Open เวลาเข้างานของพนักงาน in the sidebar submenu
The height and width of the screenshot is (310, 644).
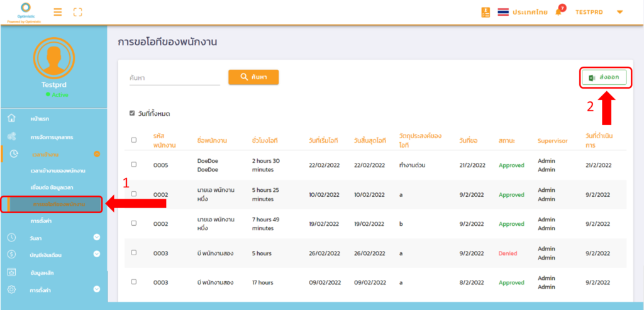[x=58, y=170]
